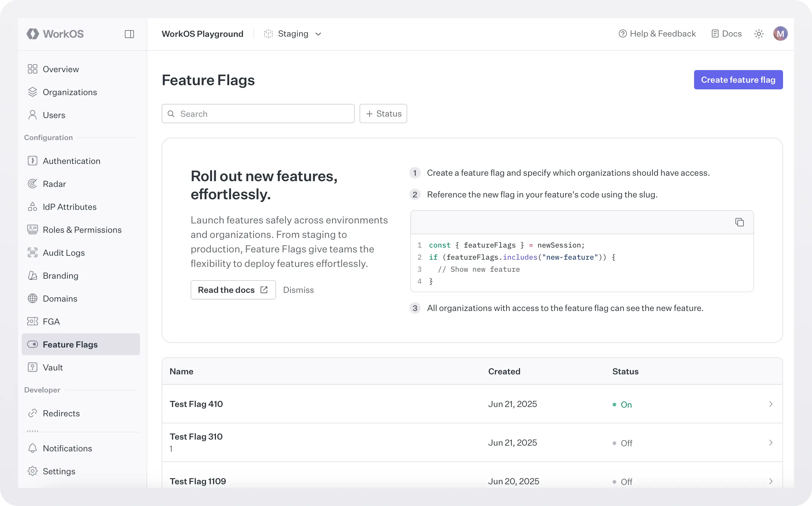This screenshot has height=506, width=812.
Task: Click the Staging environment dotted icon
Action: point(268,34)
